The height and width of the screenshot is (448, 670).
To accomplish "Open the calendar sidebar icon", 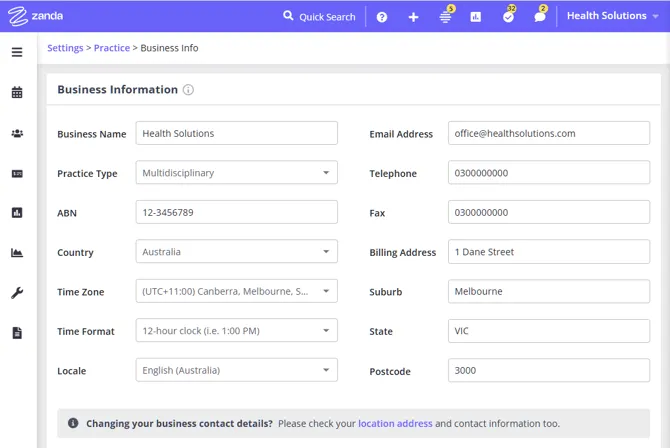I will 17,92.
